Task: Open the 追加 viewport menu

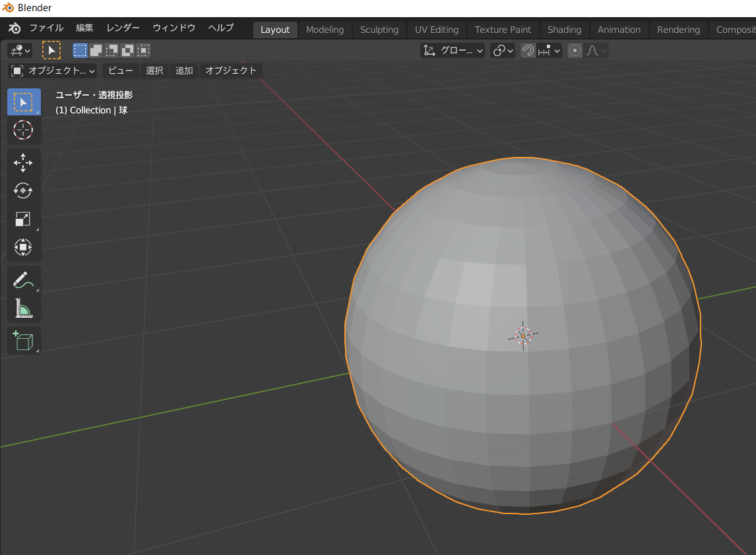Action: click(184, 71)
